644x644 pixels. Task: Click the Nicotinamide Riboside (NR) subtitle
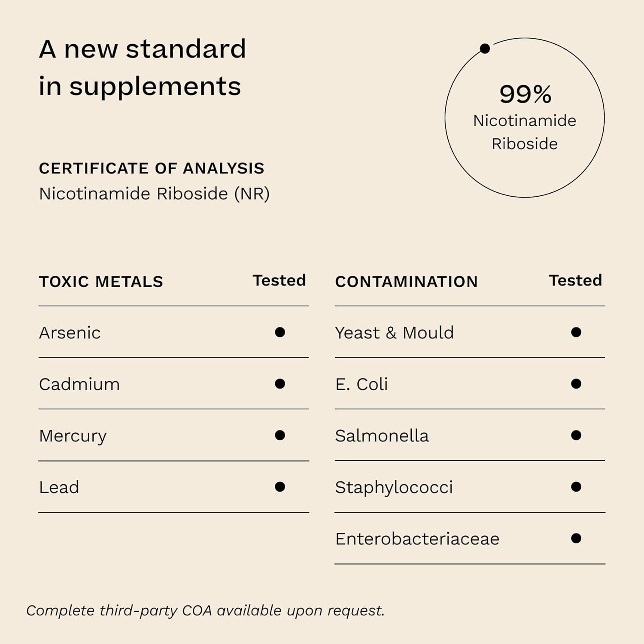coord(154,194)
